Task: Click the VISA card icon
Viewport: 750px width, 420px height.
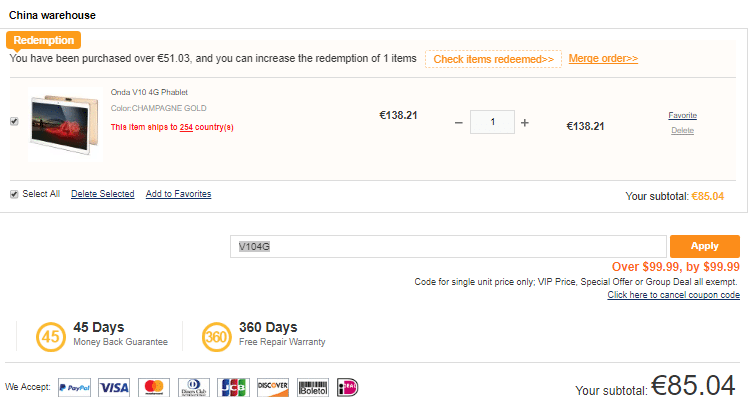Action: tap(114, 387)
